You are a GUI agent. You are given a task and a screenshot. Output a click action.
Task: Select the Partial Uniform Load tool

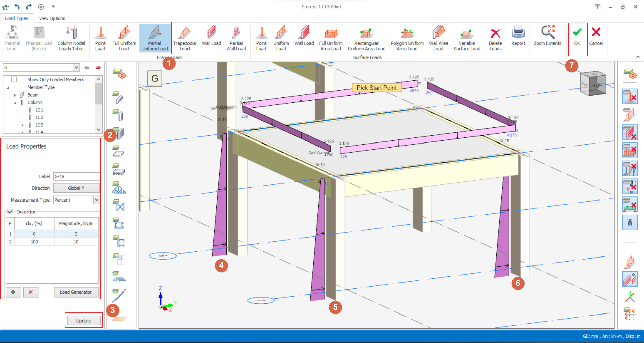point(154,38)
